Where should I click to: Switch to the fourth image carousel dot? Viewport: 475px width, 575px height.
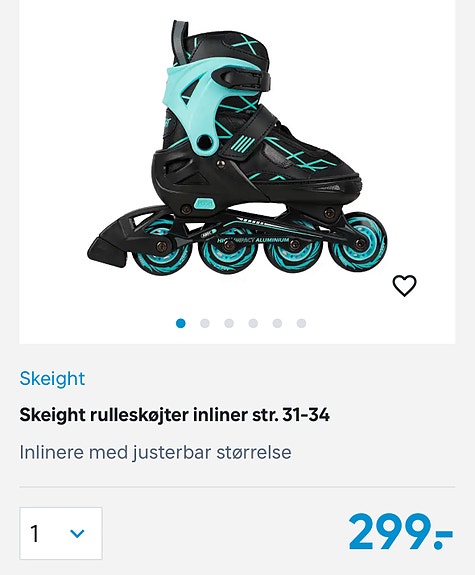pyautogui.click(x=253, y=323)
